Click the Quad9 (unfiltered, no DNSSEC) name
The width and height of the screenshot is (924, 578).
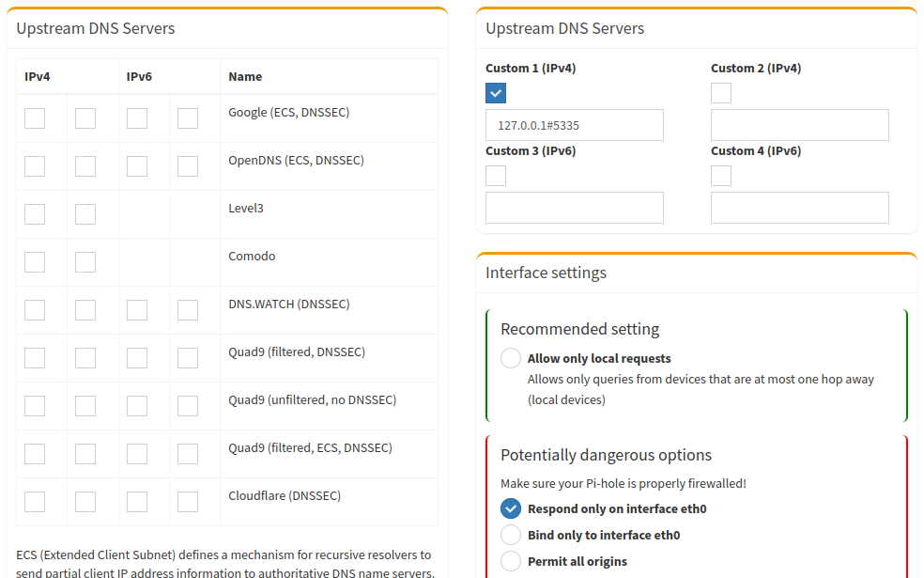pyautogui.click(x=313, y=399)
